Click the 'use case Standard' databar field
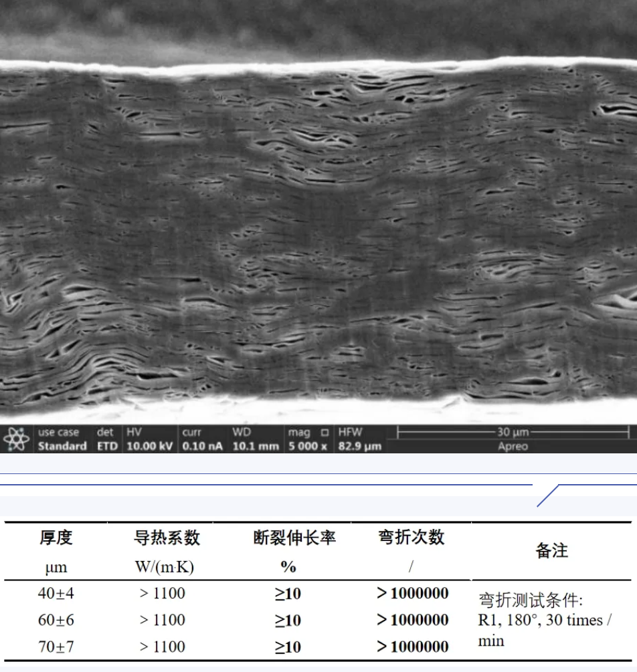Screen dimensions: 637x672 [x=62, y=439]
